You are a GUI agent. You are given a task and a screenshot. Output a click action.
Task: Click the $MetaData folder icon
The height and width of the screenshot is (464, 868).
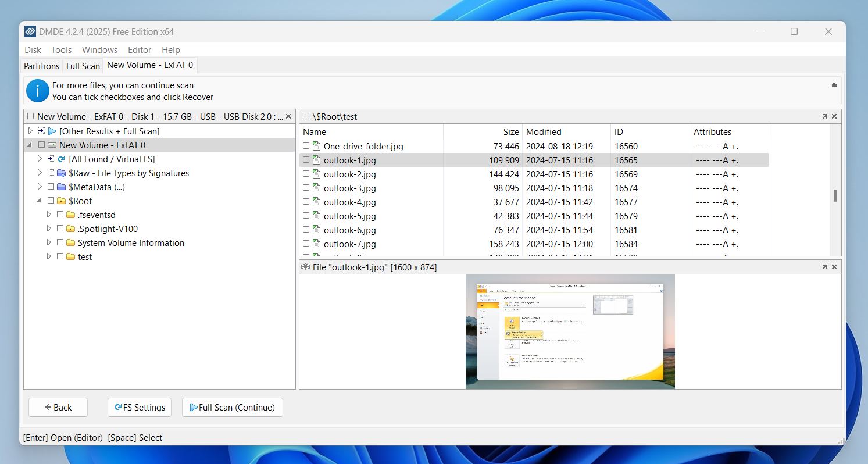click(x=61, y=187)
